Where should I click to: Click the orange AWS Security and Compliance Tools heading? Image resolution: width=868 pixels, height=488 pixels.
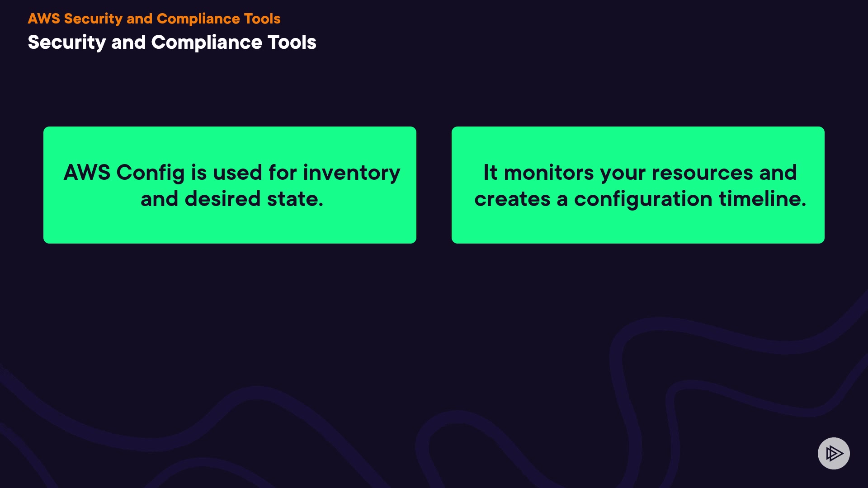154,19
